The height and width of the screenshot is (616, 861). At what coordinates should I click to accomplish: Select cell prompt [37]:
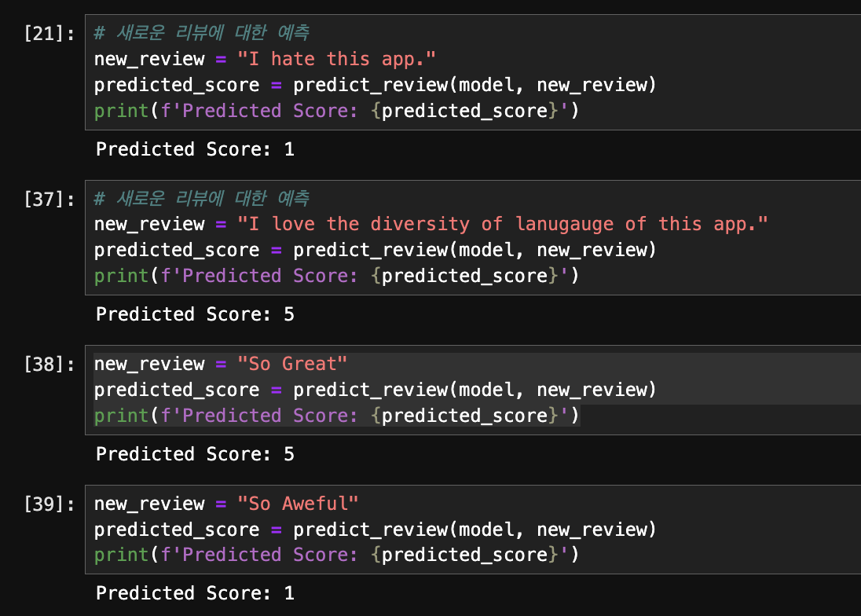click(x=49, y=200)
